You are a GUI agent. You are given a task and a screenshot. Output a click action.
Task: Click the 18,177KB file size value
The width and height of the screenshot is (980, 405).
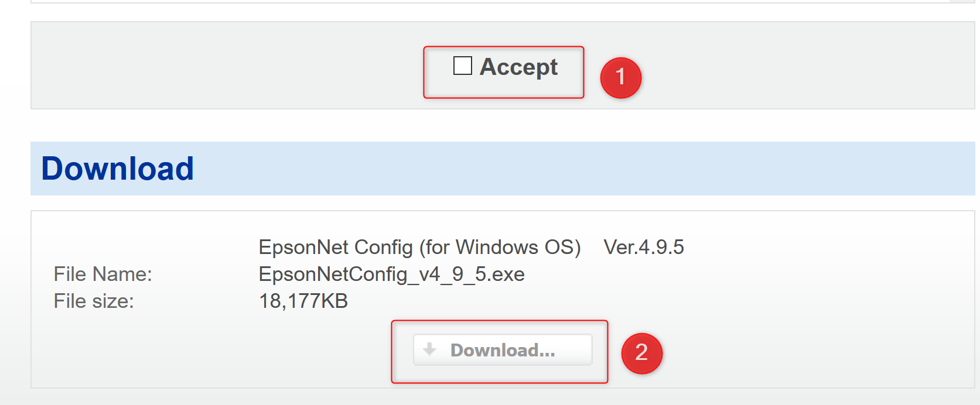tap(303, 301)
